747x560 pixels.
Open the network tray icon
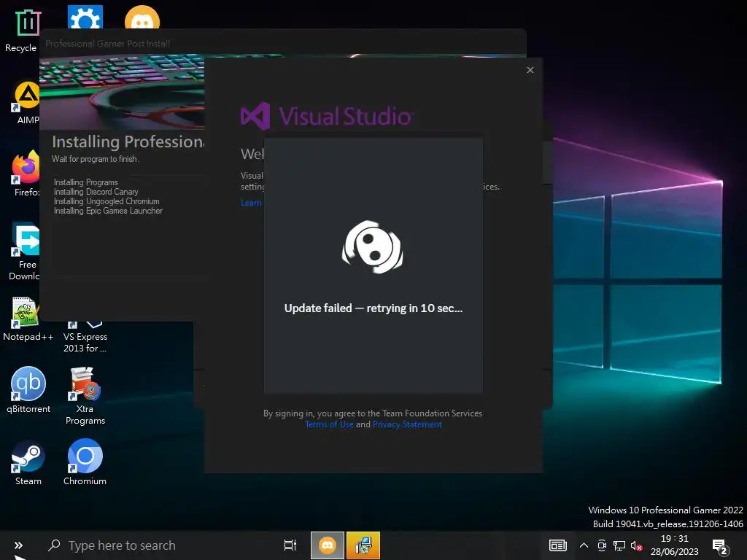619,545
